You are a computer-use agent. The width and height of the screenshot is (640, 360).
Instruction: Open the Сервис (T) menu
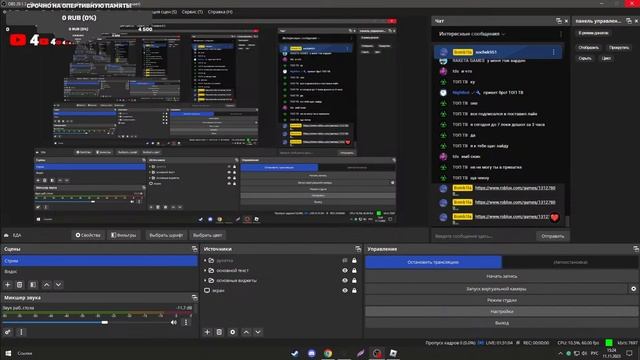192,12
